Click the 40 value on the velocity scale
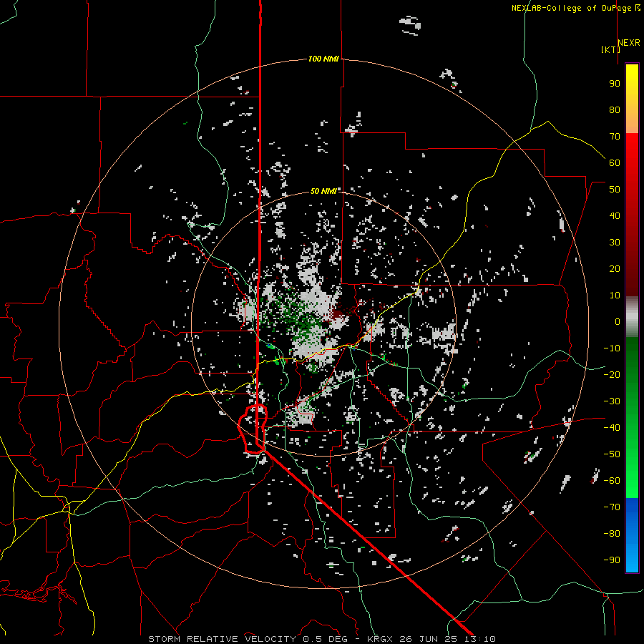This screenshot has height=644, width=644. (615, 215)
